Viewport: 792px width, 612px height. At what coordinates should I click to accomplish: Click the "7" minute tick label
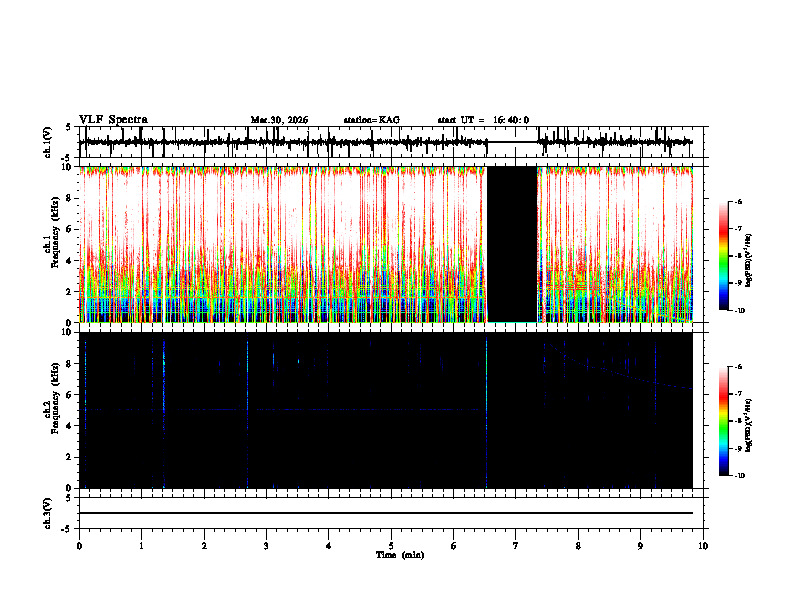click(x=516, y=546)
